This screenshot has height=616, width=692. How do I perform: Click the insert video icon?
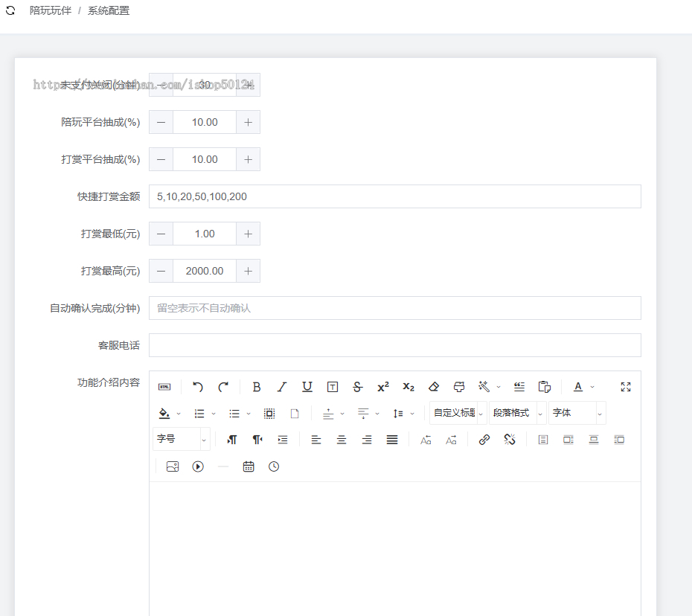[198, 466]
